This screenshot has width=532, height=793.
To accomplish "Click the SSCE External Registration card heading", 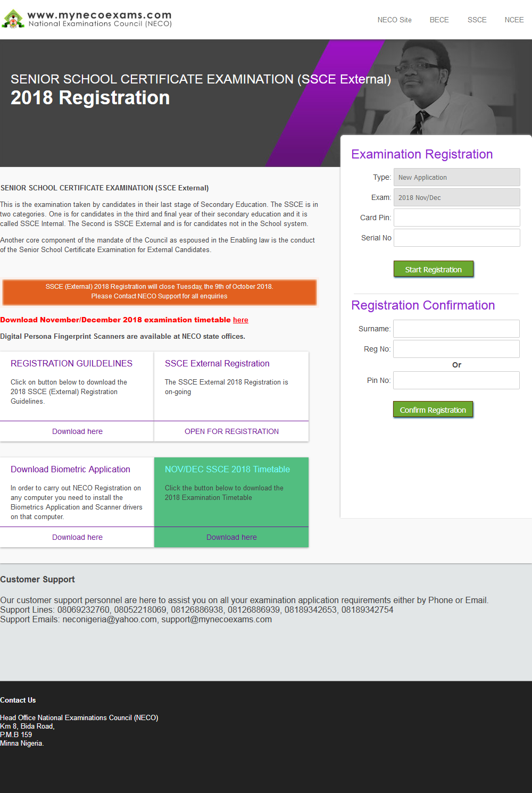I will coord(217,363).
